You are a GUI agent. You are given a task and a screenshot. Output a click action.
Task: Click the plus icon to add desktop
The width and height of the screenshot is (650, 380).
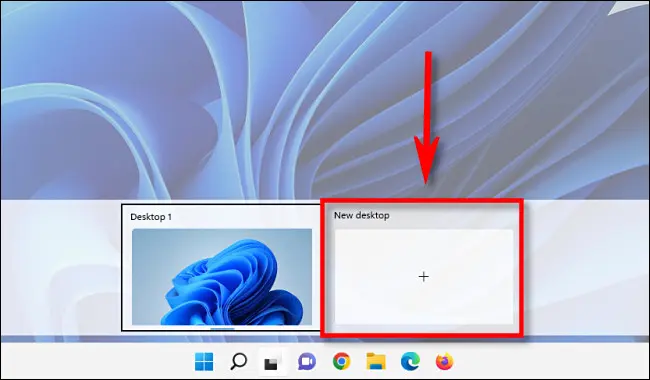424,277
